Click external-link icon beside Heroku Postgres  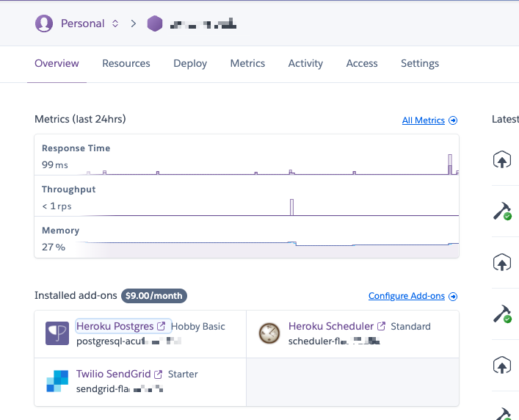click(161, 326)
